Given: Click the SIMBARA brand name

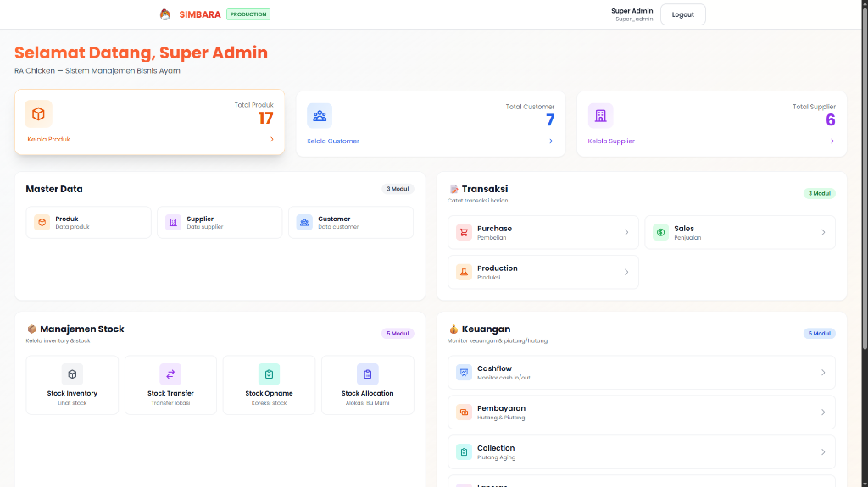Looking at the screenshot, I should pyautogui.click(x=200, y=14).
